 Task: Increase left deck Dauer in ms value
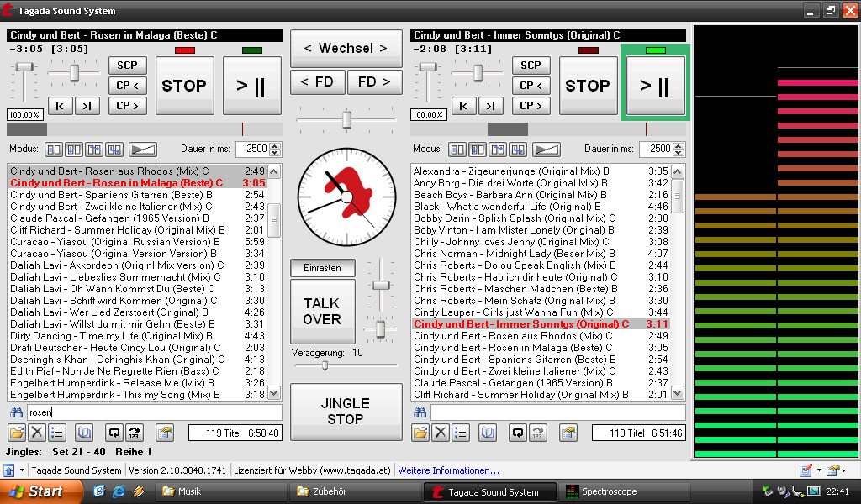pos(274,145)
